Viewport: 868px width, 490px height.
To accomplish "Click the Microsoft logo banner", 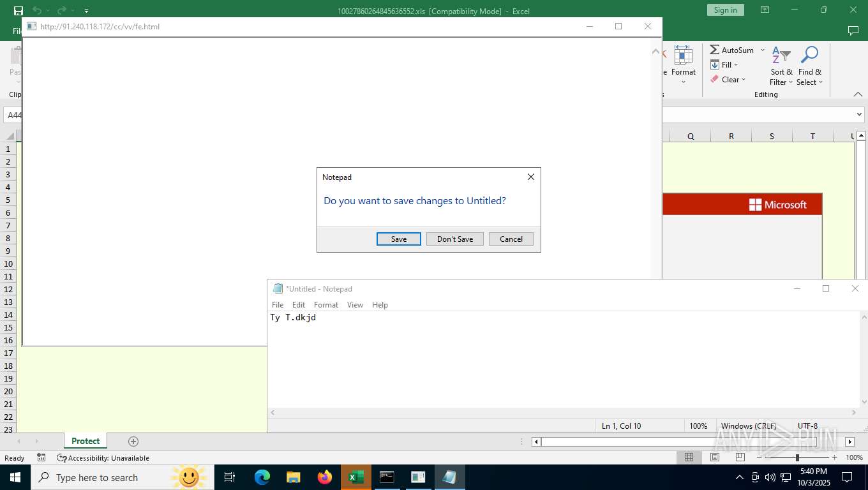I will [778, 205].
